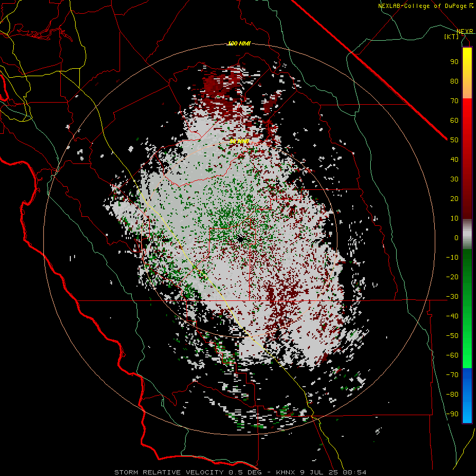The image size is (476, 476).
Task: Click the 00:54 timestamp
Action: pos(354,472)
